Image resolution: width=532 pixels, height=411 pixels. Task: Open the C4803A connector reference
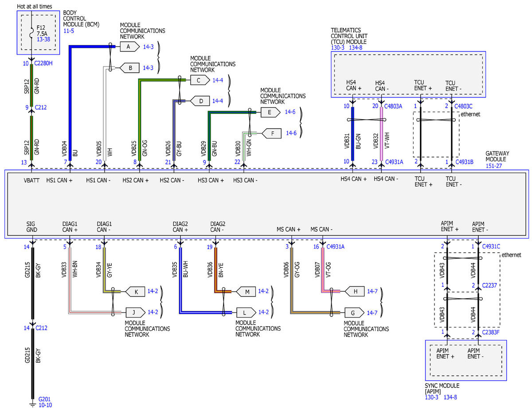tap(394, 106)
